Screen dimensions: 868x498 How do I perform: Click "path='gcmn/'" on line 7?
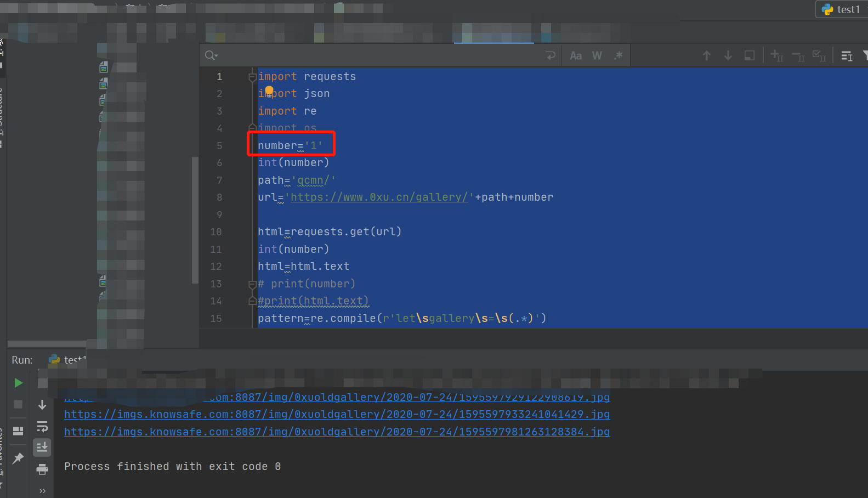point(297,180)
